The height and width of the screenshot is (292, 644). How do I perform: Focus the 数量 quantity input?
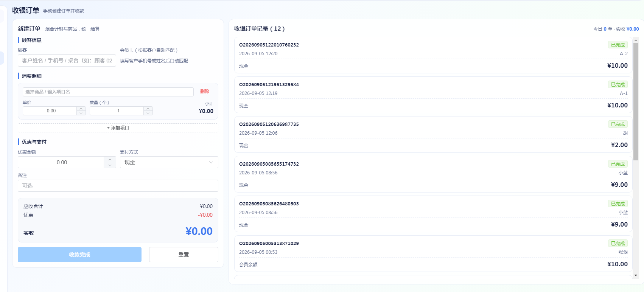point(117,111)
